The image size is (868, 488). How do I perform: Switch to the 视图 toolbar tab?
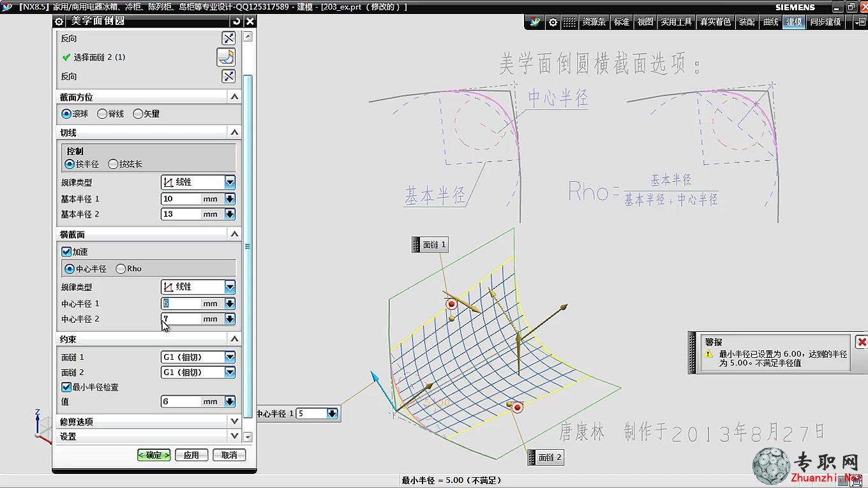645,22
